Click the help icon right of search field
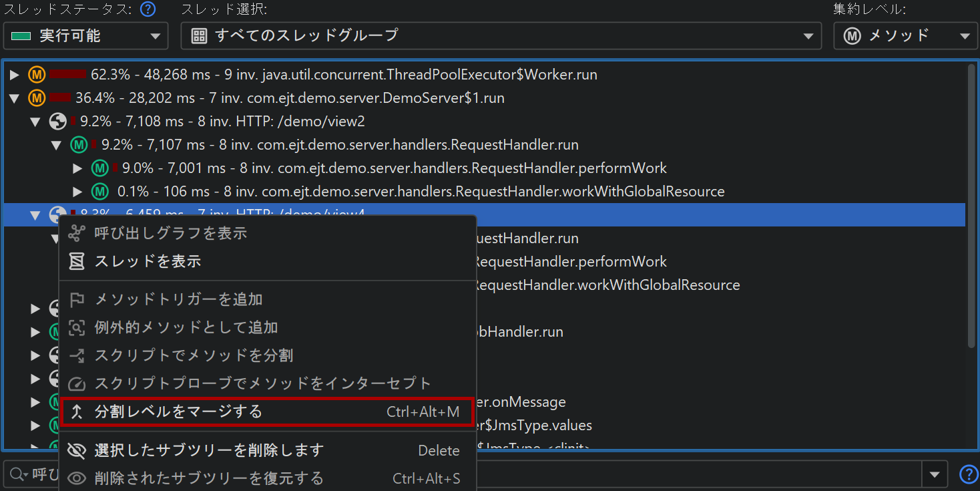 click(x=968, y=474)
